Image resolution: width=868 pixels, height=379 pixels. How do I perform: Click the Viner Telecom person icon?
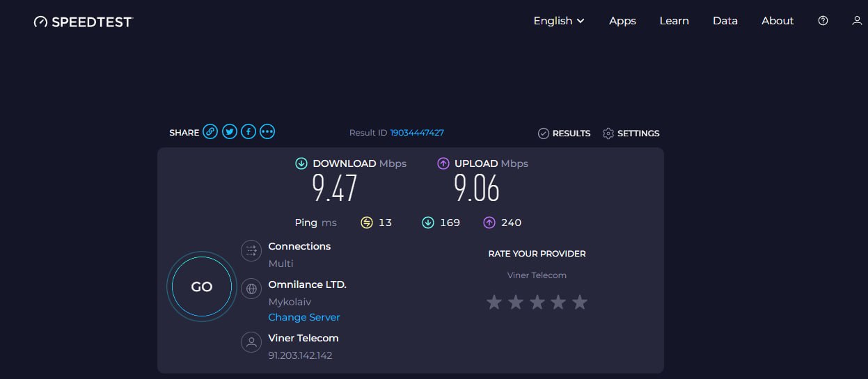coord(251,342)
